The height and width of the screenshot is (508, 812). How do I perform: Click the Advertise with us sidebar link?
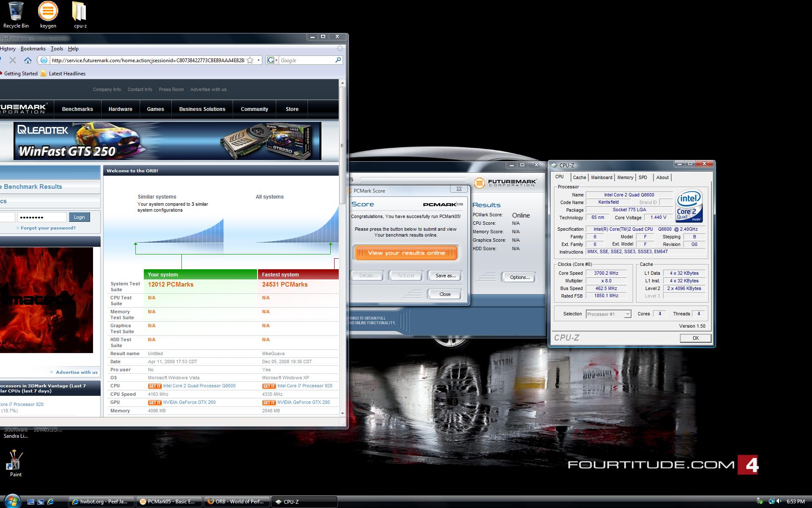(x=77, y=373)
